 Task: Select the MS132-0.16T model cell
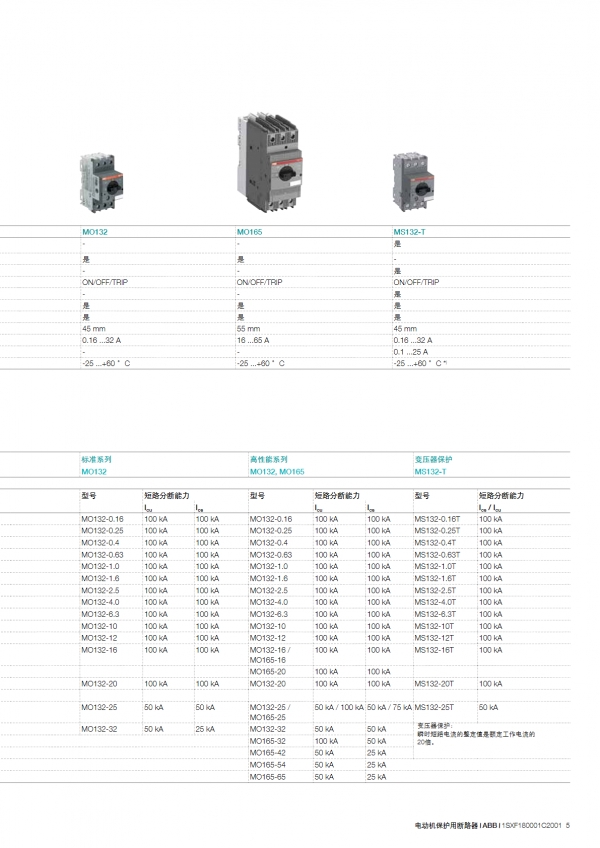437,519
